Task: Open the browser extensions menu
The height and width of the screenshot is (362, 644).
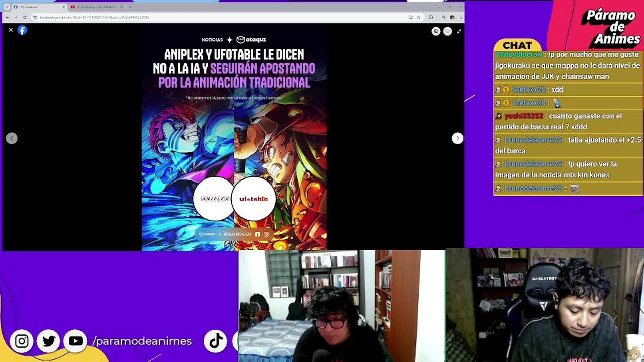Action: point(431,17)
